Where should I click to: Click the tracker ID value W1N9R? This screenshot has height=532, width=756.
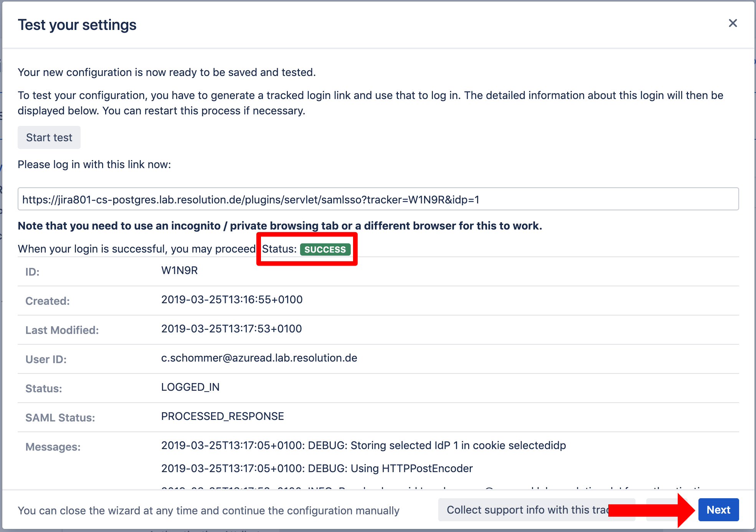179,271
